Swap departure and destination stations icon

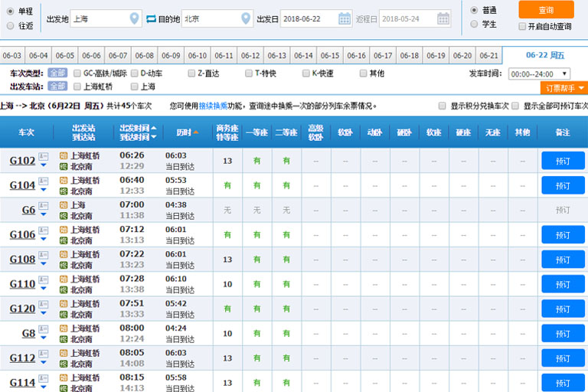click(151, 18)
